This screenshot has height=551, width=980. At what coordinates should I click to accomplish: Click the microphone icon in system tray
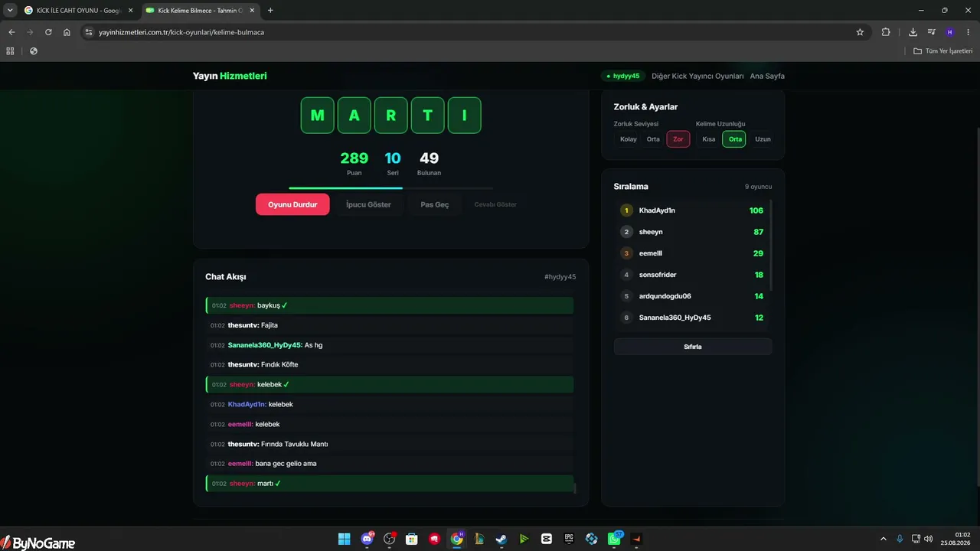(900, 539)
